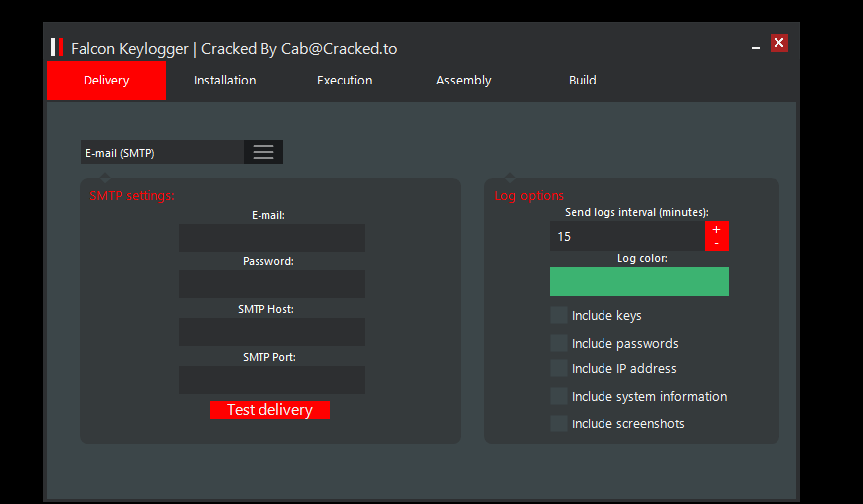Image resolution: width=863 pixels, height=504 pixels.
Task: Expand the E-mail (SMTP) delivery dropdown
Action: (x=182, y=152)
